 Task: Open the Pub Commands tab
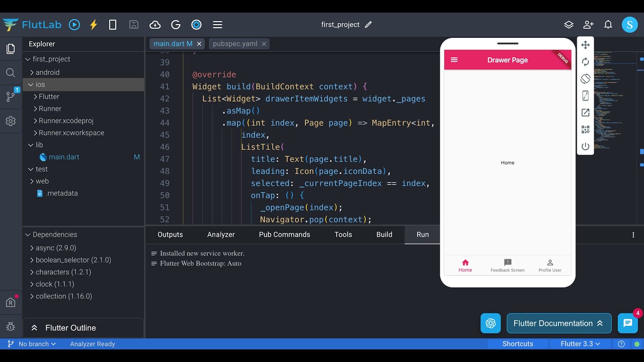point(284,234)
